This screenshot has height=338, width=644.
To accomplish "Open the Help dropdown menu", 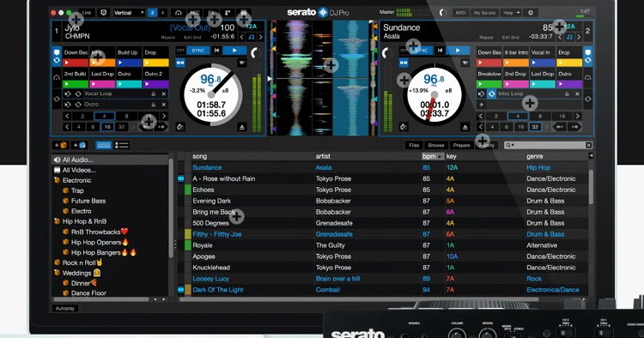I will [x=512, y=13].
